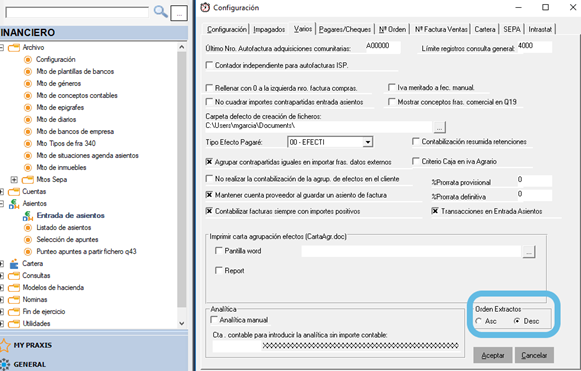Screen dimensions: 581x371
Task: Open Entrada de asientos
Action: (x=70, y=215)
